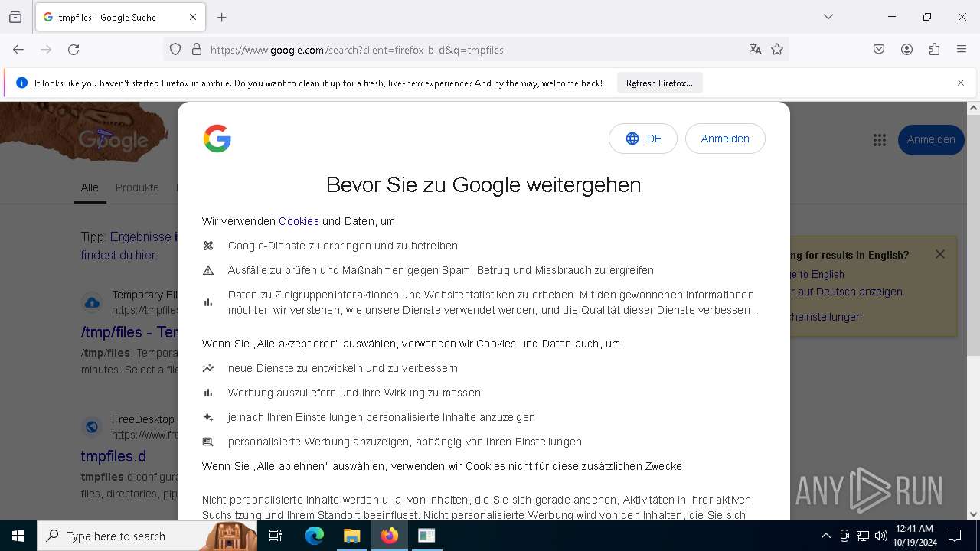Viewport: 980px width, 551px height.
Task: Open the tmpfiles.d search result
Action: coord(113,456)
